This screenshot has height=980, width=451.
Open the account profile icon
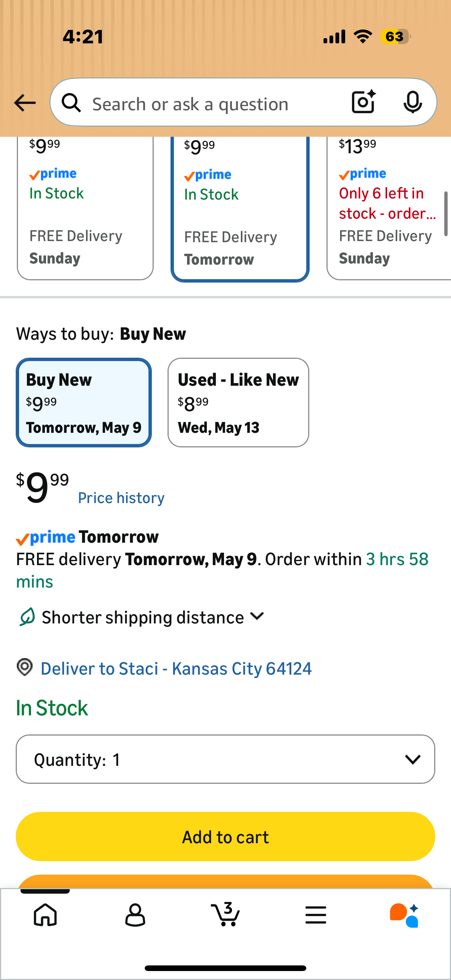135,915
